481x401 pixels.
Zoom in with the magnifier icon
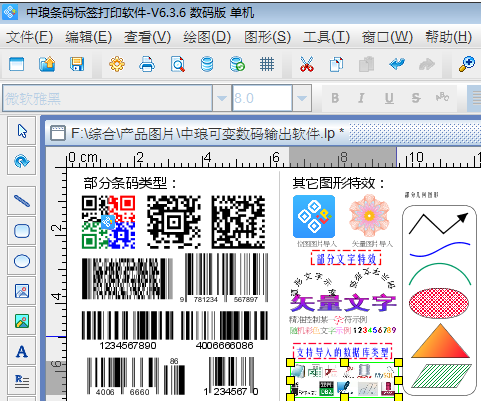[x=467, y=64]
